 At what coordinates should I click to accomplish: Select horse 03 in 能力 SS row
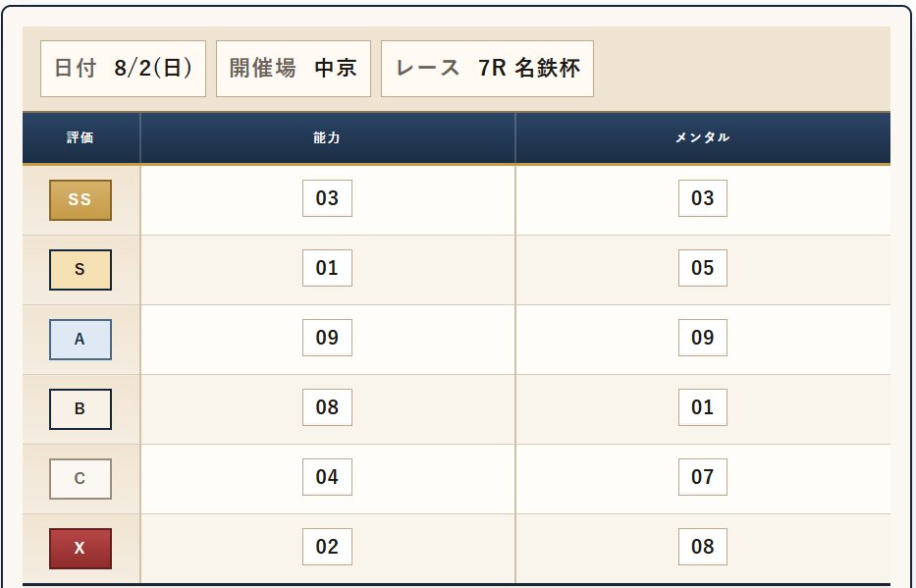[x=327, y=198]
